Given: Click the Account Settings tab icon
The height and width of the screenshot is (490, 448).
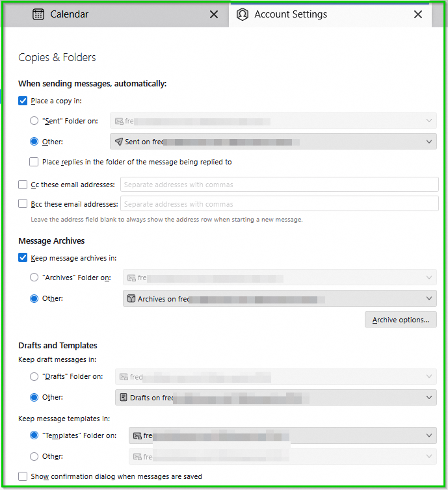Looking at the screenshot, I should coord(243,14).
